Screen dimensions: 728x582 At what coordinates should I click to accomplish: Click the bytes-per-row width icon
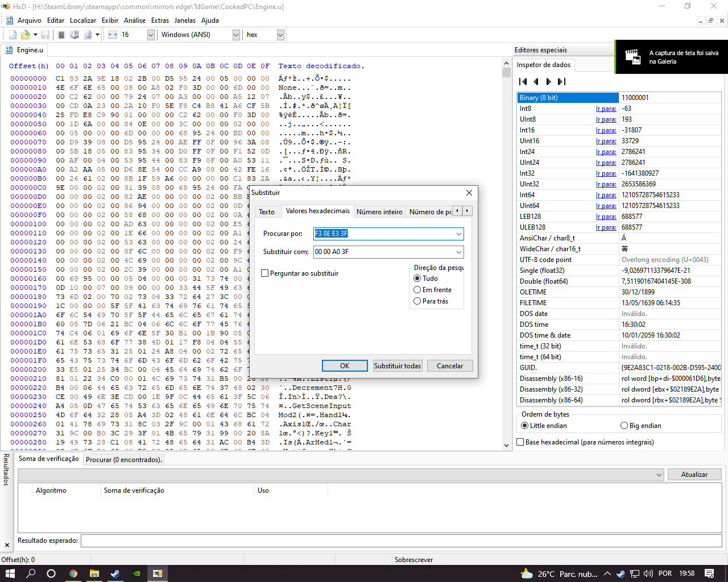[113, 35]
